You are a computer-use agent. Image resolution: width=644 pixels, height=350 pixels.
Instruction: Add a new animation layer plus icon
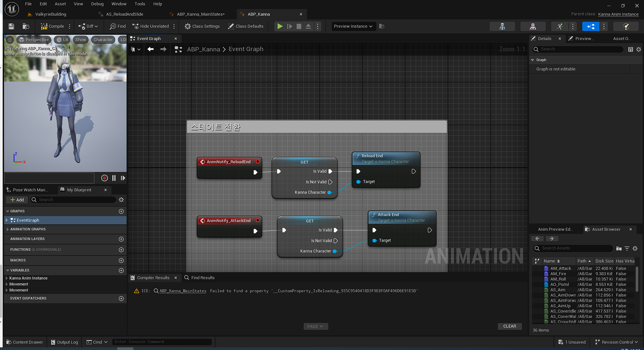[x=121, y=239]
